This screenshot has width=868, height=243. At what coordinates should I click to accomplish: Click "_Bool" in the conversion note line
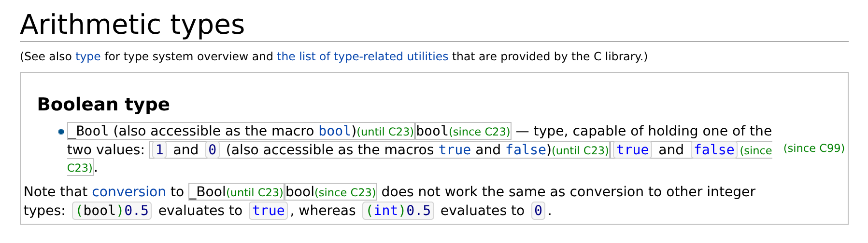208,192
